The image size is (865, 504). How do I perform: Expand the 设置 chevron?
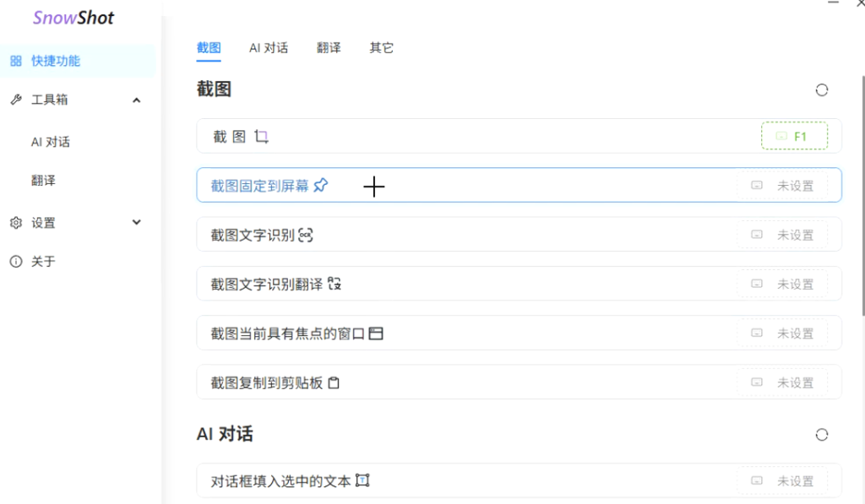(136, 222)
